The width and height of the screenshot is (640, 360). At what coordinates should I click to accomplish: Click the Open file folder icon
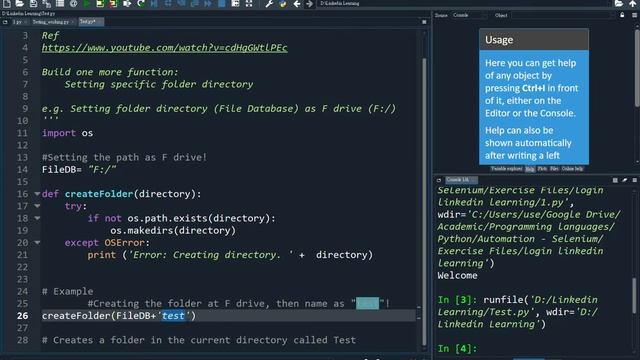click(20, 3)
